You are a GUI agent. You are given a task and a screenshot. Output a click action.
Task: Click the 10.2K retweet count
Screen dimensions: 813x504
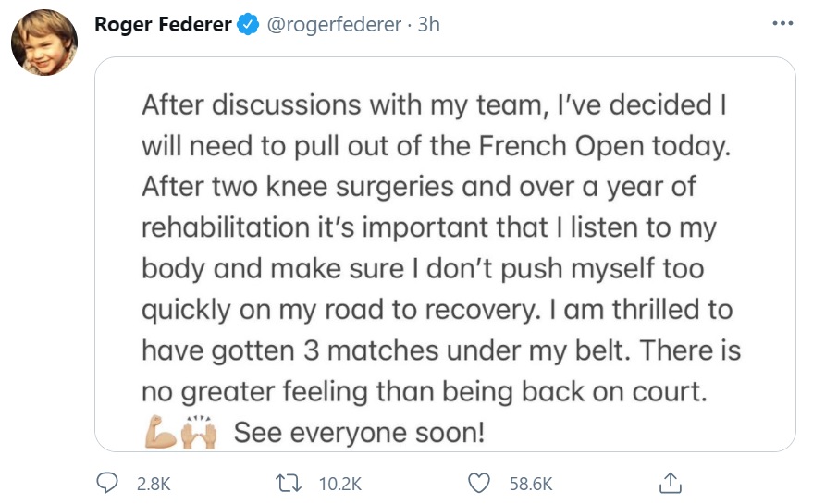(339, 483)
